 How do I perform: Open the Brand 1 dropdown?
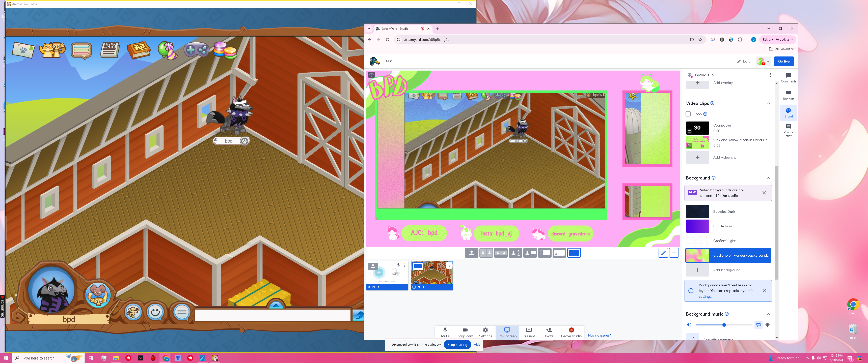pos(701,75)
